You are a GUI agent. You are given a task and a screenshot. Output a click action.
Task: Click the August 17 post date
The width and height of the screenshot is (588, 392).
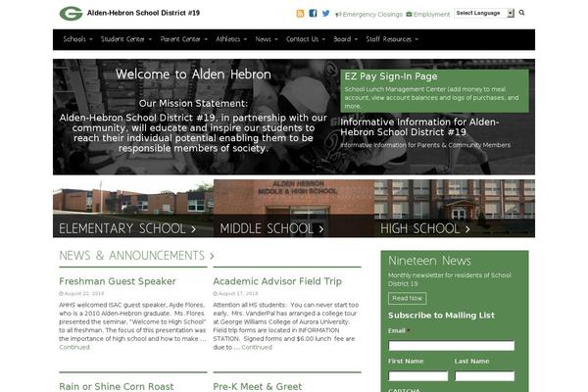238,294
